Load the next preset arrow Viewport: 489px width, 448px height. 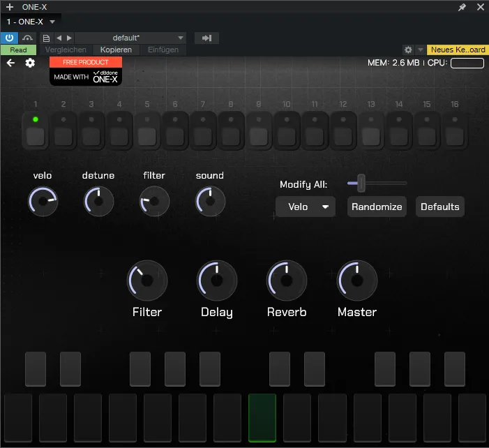[x=69, y=38]
